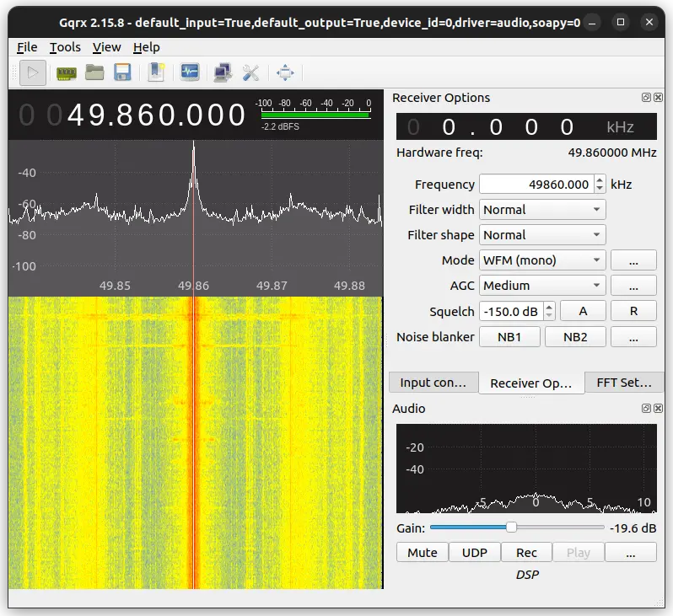This screenshot has width=673, height=616.
Task: Toggle the audio Mute button
Action: tap(423, 553)
